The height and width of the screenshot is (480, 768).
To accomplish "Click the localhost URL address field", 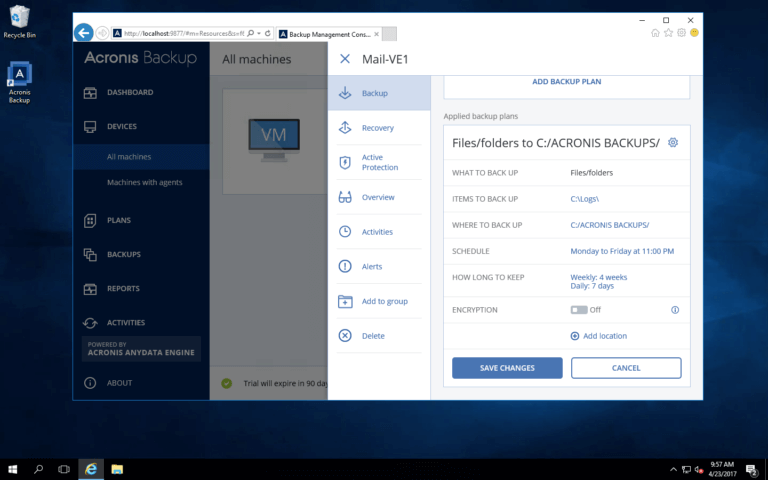I will coord(184,33).
